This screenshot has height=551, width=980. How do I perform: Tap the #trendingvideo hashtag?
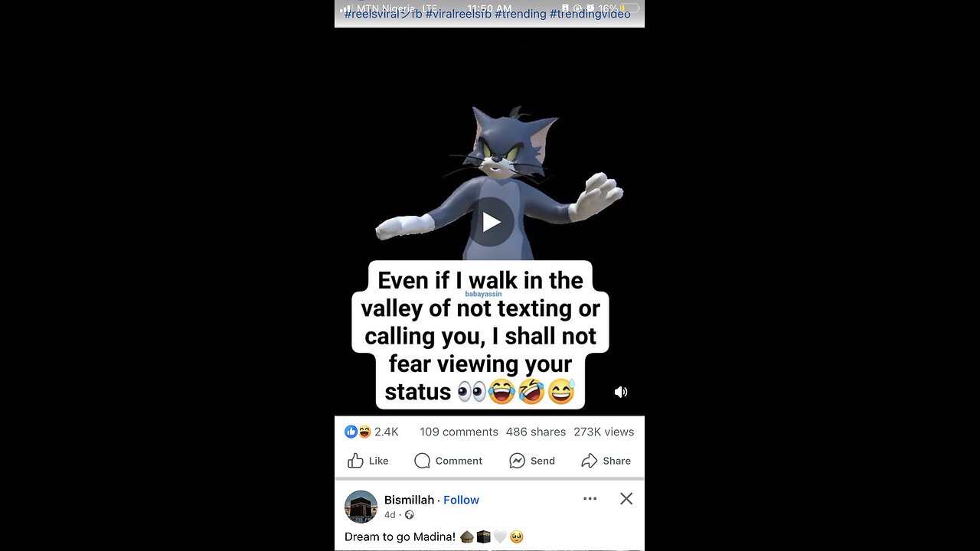pos(590,14)
